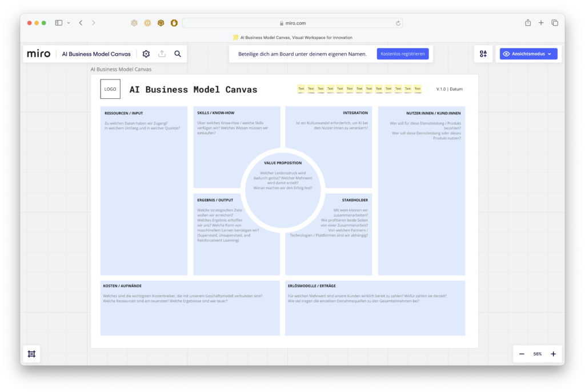Expand the Ansichtsmodus dropdown chevron
The image size is (585, 392).
tap(549, 53)
